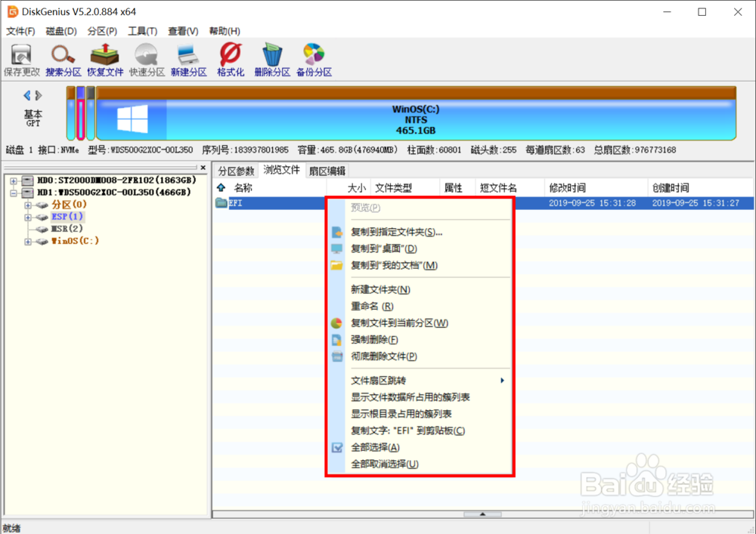Click New Partition (新建分区) icon
This screenshot has height=534, width=756.
[188, 60]
